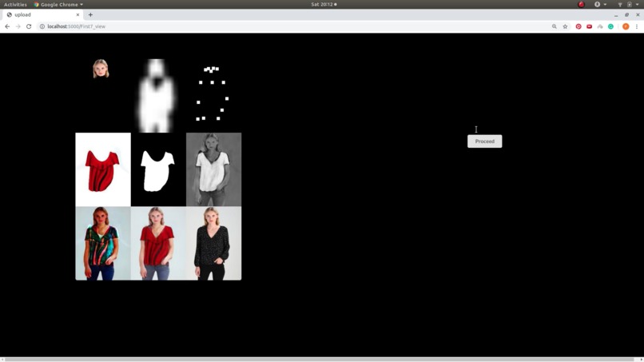The image size is (644, 362).
Task: Click the network icon in system tray
Action: click(620, 5)
